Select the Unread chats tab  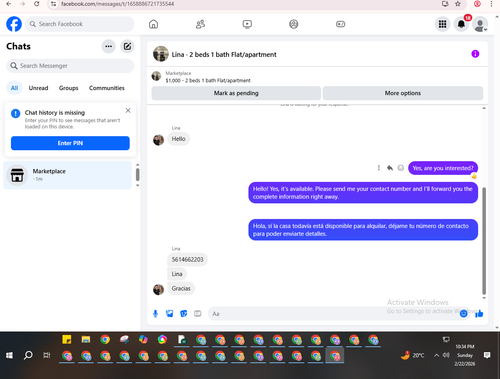[x=38, y=88]
